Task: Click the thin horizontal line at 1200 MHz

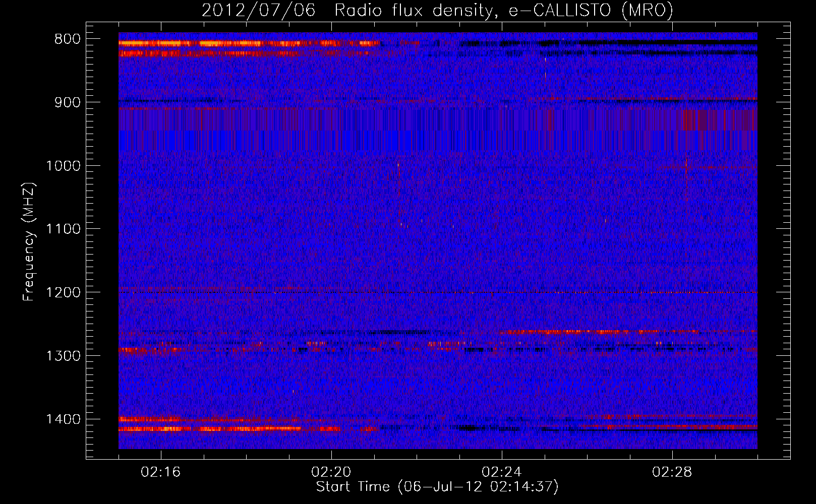Action: [x=438, y=292]
